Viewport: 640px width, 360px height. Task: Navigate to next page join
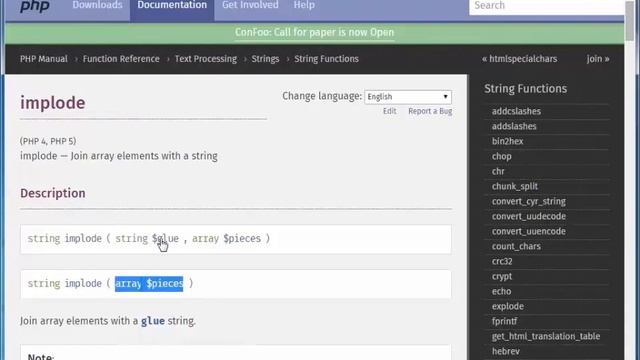(x=598, y=59)
